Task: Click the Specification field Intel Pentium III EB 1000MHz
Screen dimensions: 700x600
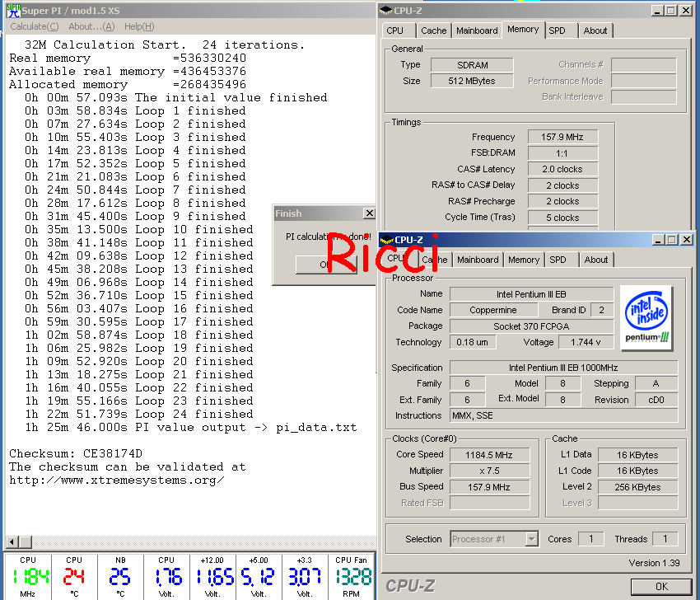Action: (563, 368)
